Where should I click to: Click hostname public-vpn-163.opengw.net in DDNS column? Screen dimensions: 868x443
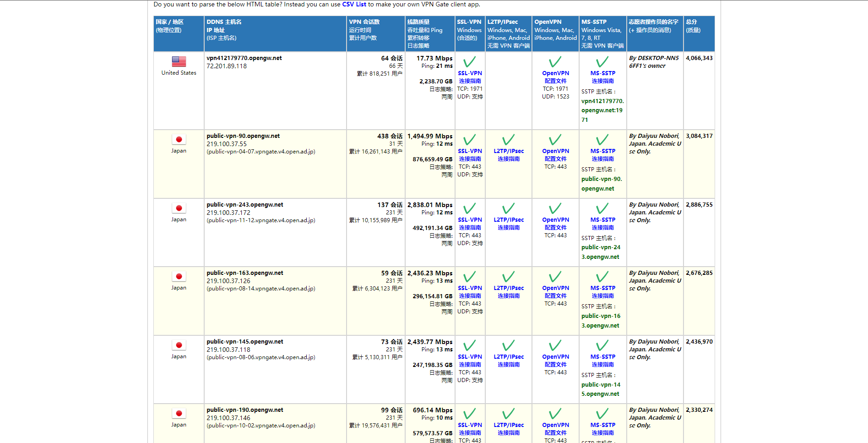point(245,273)
